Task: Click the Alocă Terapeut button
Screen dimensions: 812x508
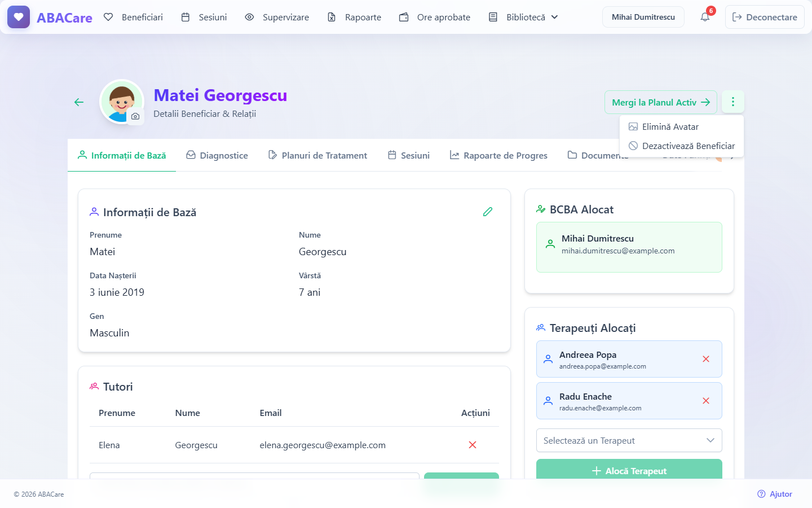Action: 629,470
